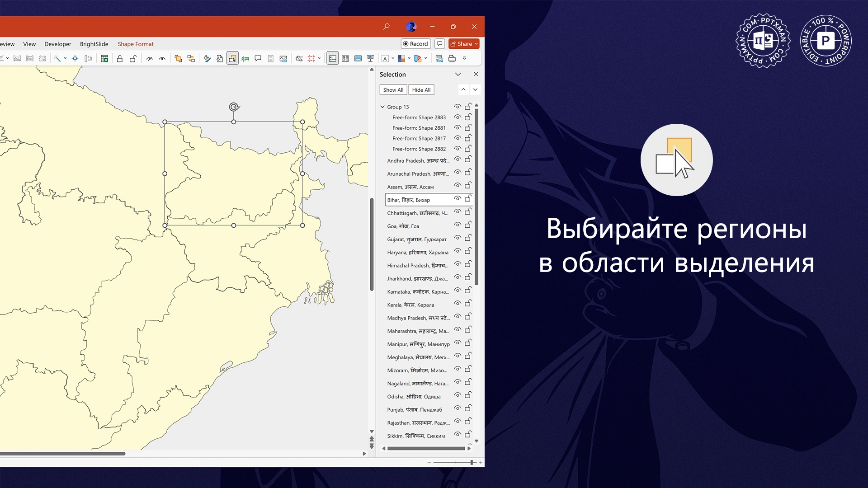Select the insert comment icon on the toolbar
868x488 pixels.
(x=258, y=58)
